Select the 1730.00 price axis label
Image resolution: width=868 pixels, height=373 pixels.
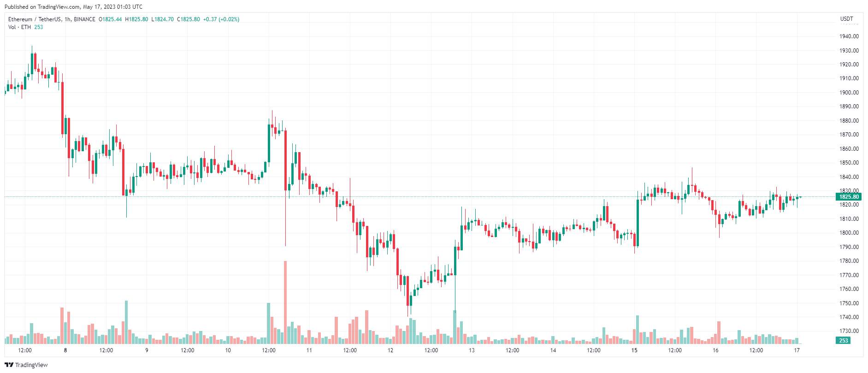click(849, 331)
